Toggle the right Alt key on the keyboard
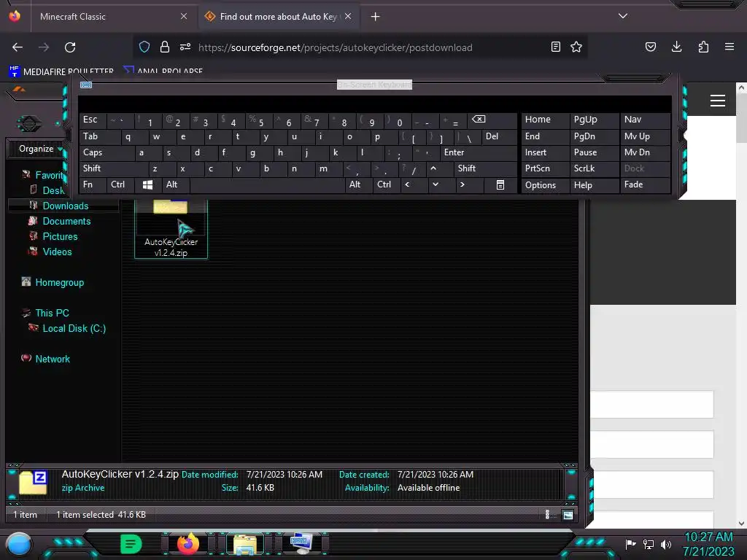The height and width of the screenshot is (560, 747). coord(357,184)
